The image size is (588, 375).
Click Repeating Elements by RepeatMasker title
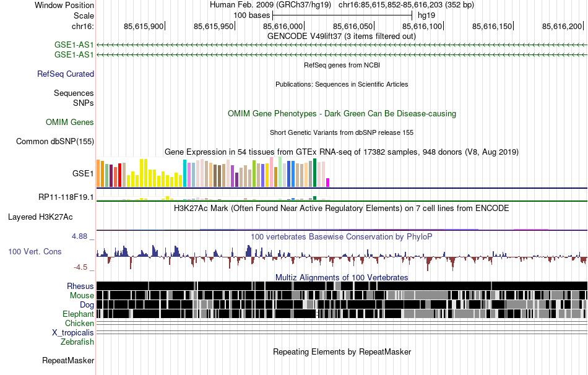point(342,351)
